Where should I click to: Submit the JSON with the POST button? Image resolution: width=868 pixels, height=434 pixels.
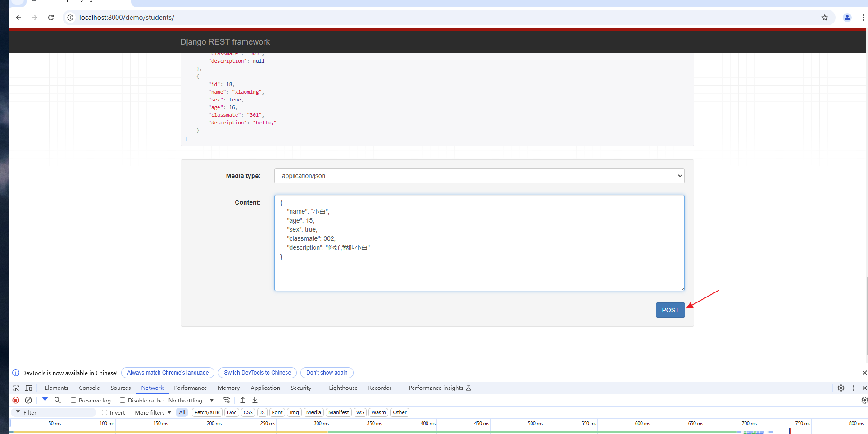tap(670, 310)
